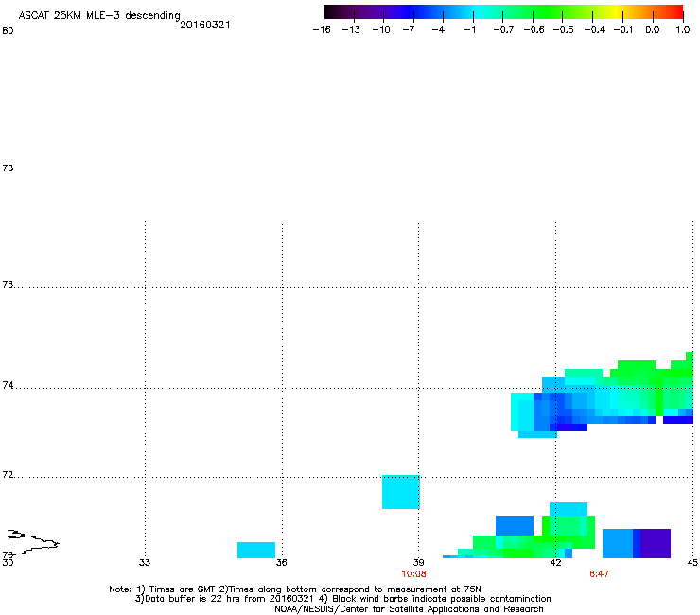
Task: Click the red time stamp '10:08'
Action: 413,574
